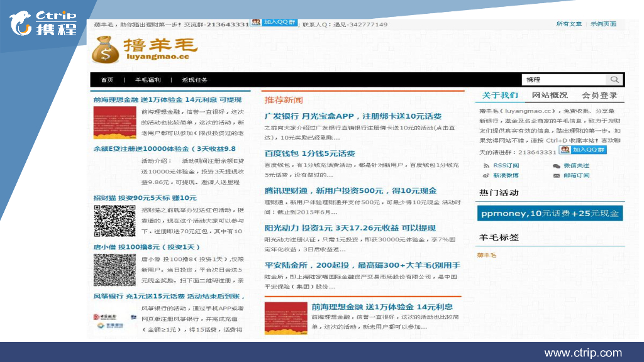Image resolution: width=644 pixels, height=362 pixels.
Task: Switch to the 会员登录 tab
Action: [599, 96]
